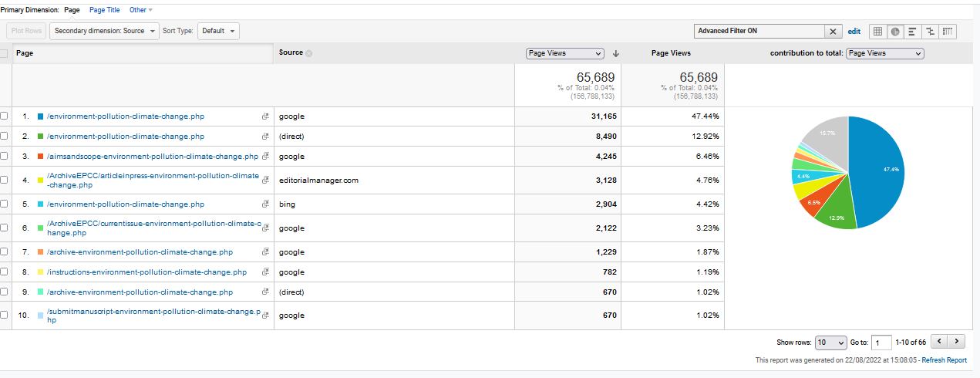Open contribution to total Page Views dropdown
Image resolution: width=980 pixels, height=378 pixels.
click(884, 53)
